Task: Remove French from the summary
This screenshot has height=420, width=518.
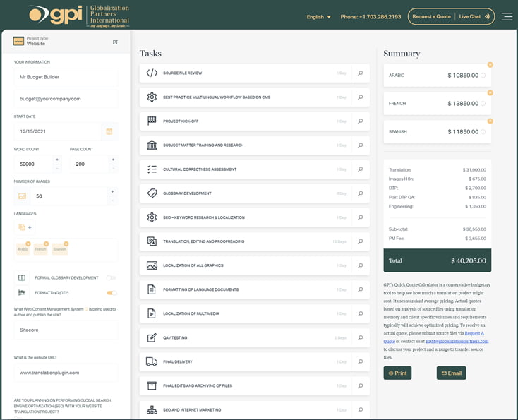Action: pos(490,93)
